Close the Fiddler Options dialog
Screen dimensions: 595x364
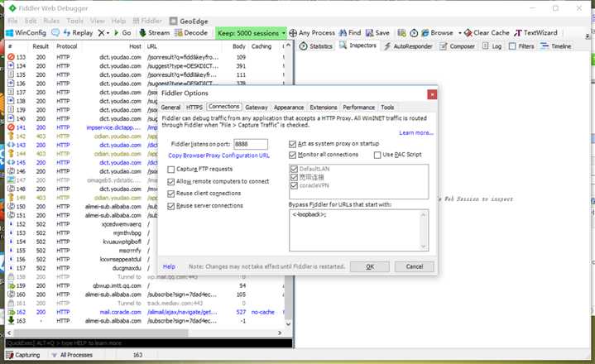[x=432, y=94]
